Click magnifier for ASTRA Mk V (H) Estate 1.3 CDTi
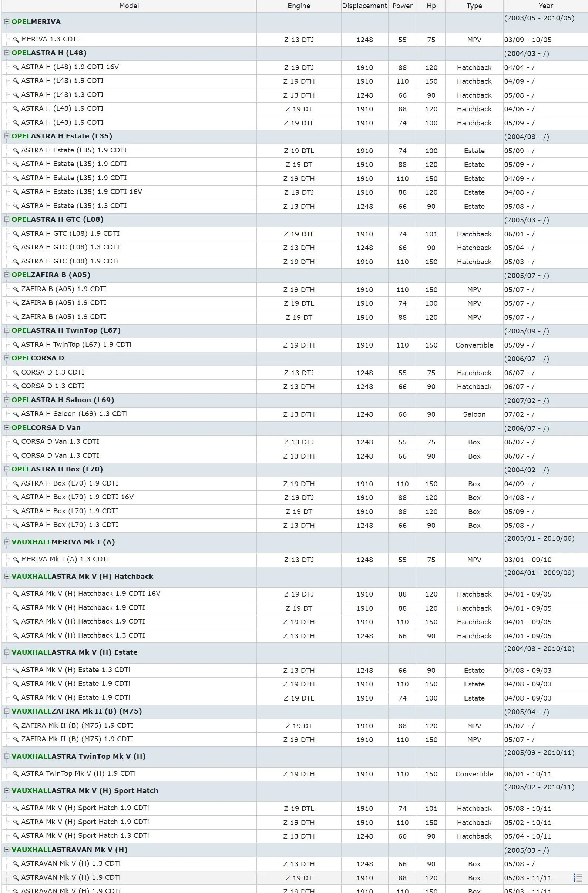588x893 pixels. coord(16,670)
